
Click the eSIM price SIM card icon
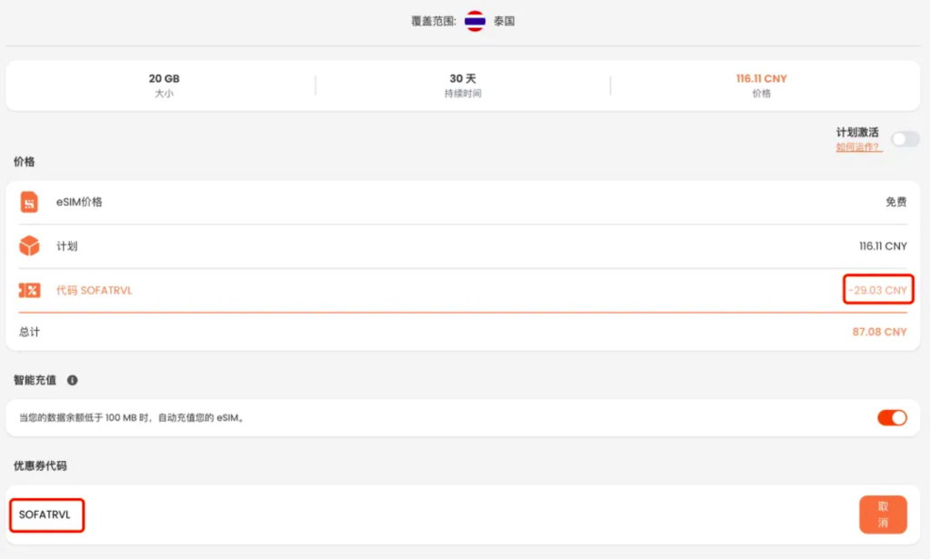click(29, 202)
